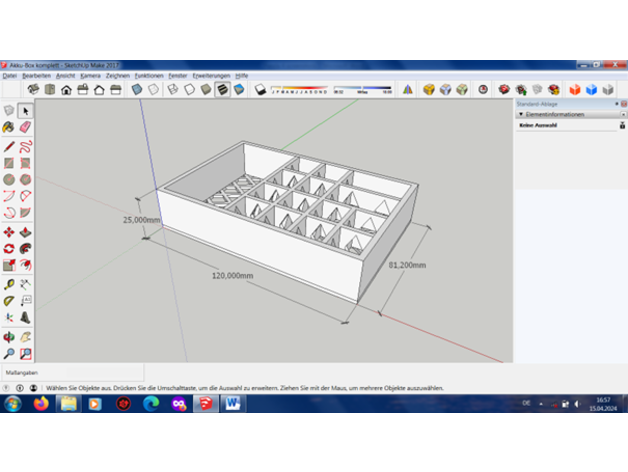Viewport: 628px width, 472px height.
Task: Choose the Orbit camera tool
Action: click(9, 336)
